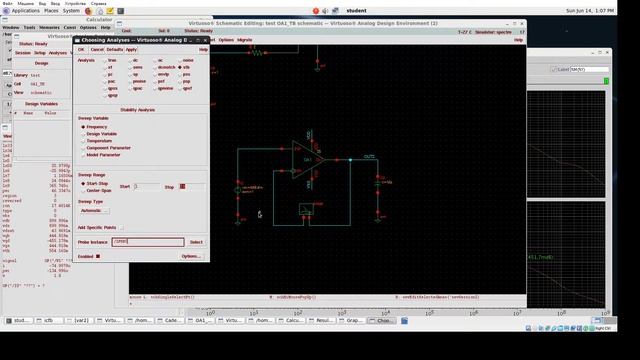This screenshot has width=640, height=360.
Task: Click the red recording indicator icon
Action: tap(316, 11)
